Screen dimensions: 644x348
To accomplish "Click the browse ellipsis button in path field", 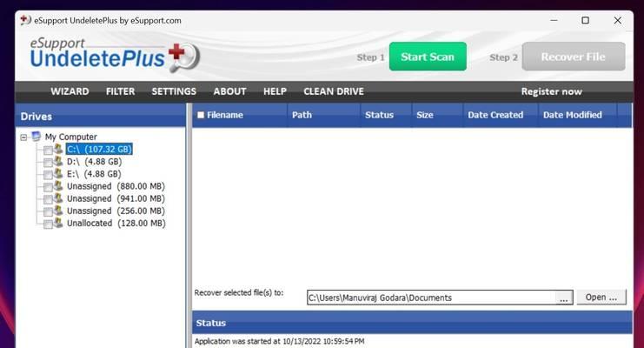I will [564, 298].
